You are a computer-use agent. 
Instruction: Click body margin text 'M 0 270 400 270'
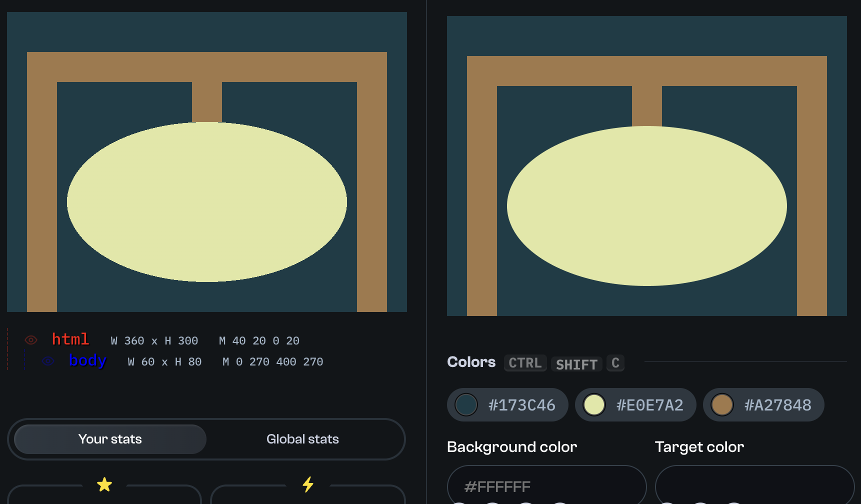click(x=273, y=361)
